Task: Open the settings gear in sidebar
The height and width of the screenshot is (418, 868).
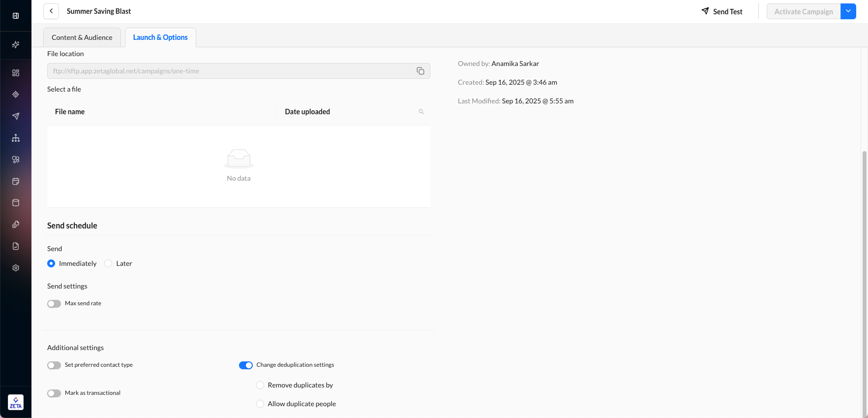Action: [16, 268]
